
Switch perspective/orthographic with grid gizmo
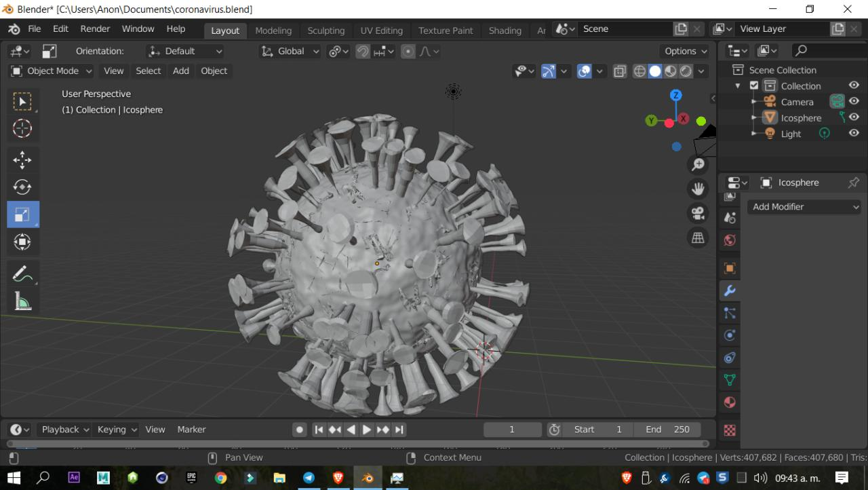coord(698,238)
